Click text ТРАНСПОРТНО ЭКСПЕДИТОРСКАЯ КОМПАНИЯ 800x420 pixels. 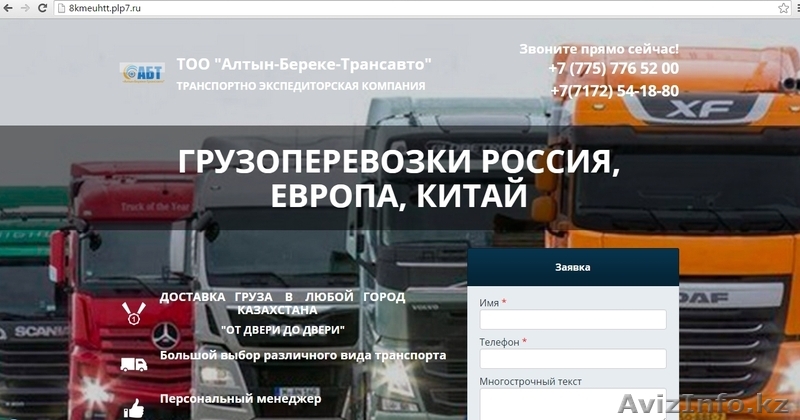tap(301, 86)
